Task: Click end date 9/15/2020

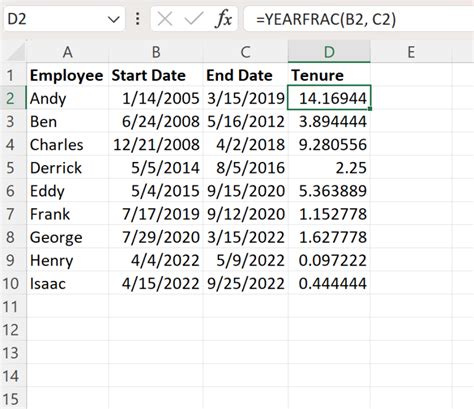Action: click(x=246, y=191)
